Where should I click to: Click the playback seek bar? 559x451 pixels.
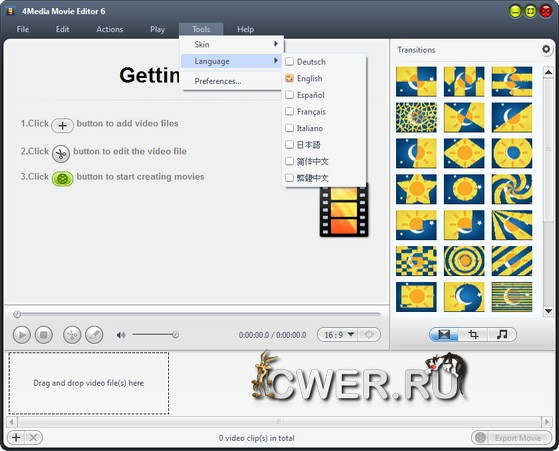[198, 314]
